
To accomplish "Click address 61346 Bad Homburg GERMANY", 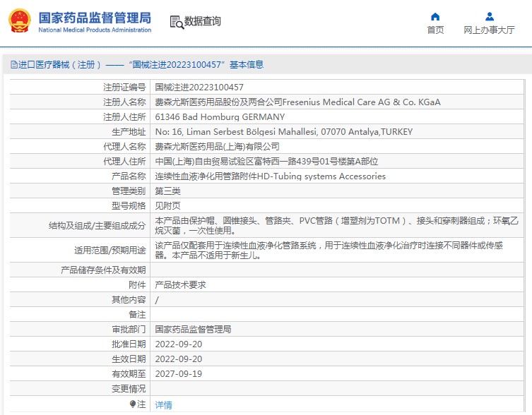I will (x=220, y=117).
